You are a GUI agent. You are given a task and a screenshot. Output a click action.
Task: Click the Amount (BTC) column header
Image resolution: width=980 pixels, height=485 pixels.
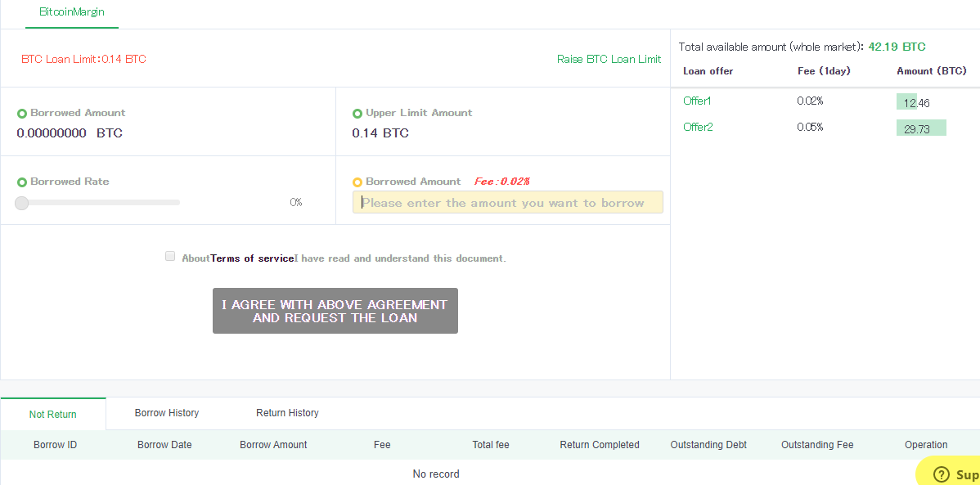point(931,71)
